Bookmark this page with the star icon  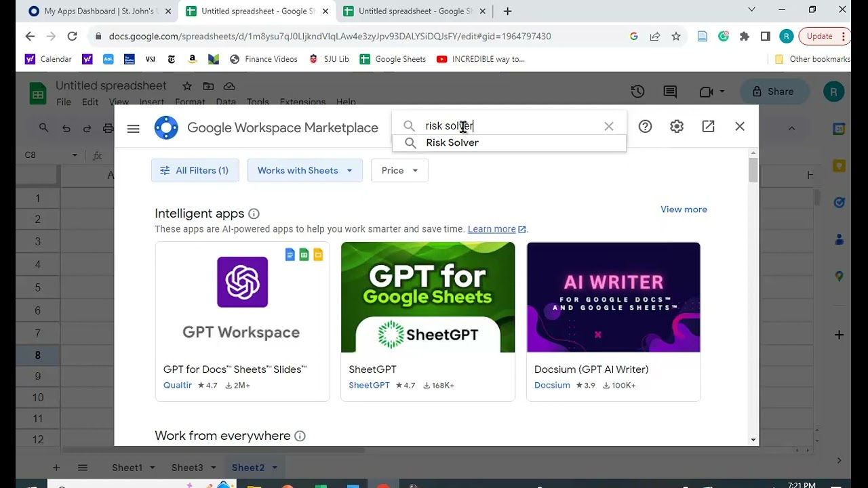676,36
